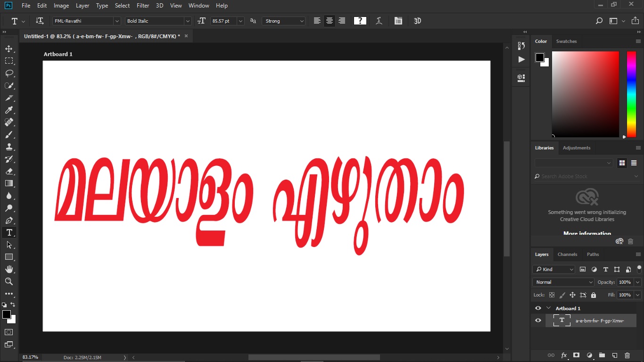Screen dimensions: 644x362
Task: Delete the selected layer via trash button
Action: coord(627,355)
